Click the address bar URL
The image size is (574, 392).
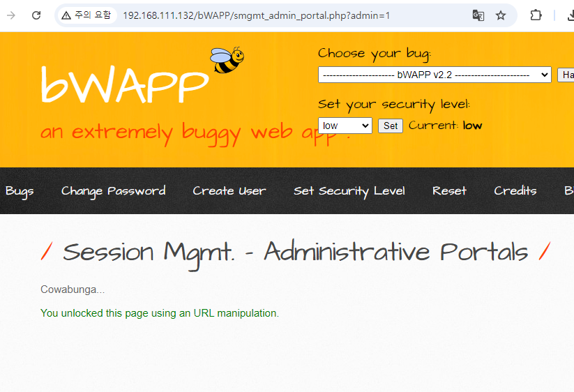coord(256,16)
